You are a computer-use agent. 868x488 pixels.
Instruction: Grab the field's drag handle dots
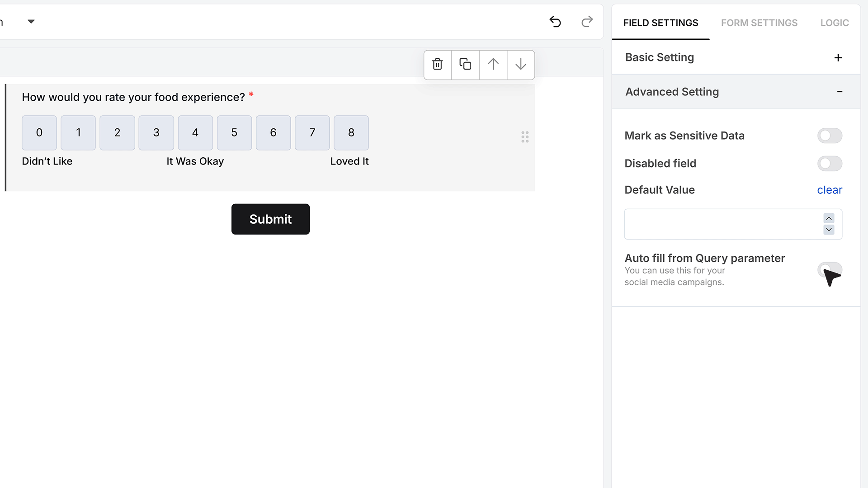point(525,137)
